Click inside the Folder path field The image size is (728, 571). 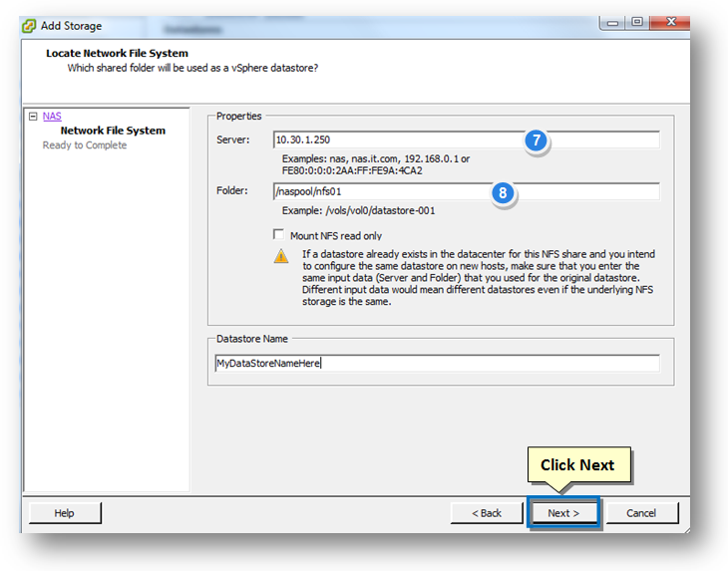coord(466,191)
